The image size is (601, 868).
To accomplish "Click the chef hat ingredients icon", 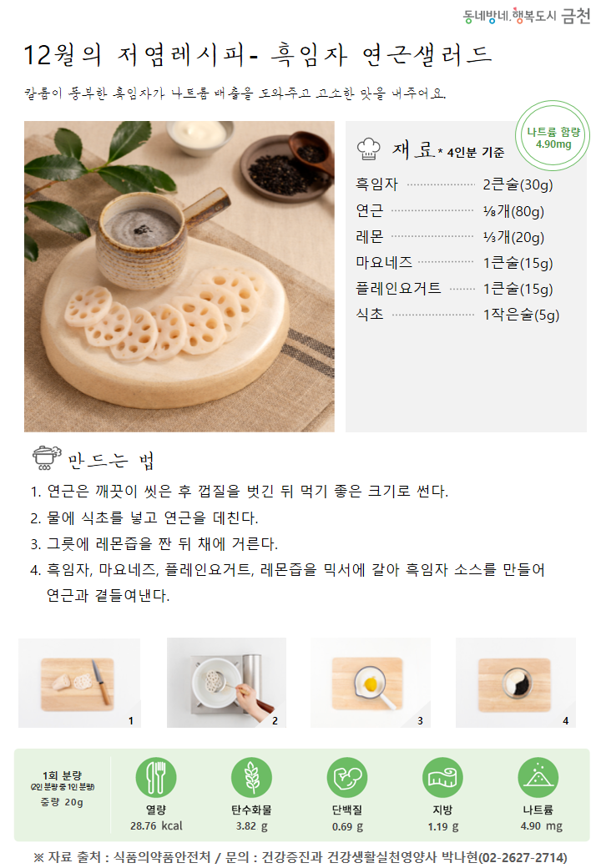I will click(369, 149).
